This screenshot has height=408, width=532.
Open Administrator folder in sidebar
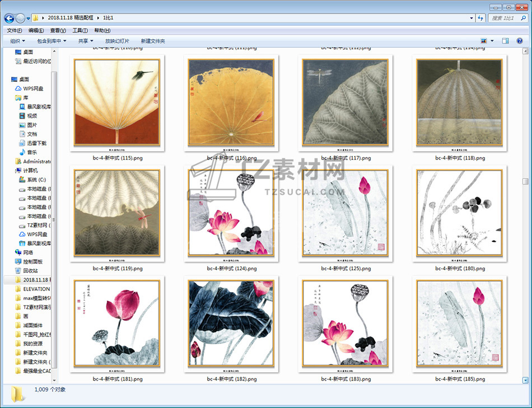[x=33, y=161]
